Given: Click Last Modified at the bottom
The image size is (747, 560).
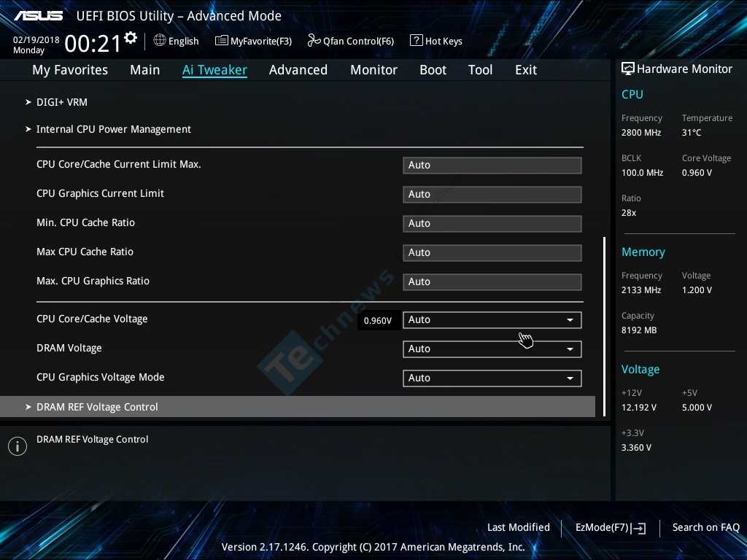Looking at the screenshot, I should (x=519, y=527).
